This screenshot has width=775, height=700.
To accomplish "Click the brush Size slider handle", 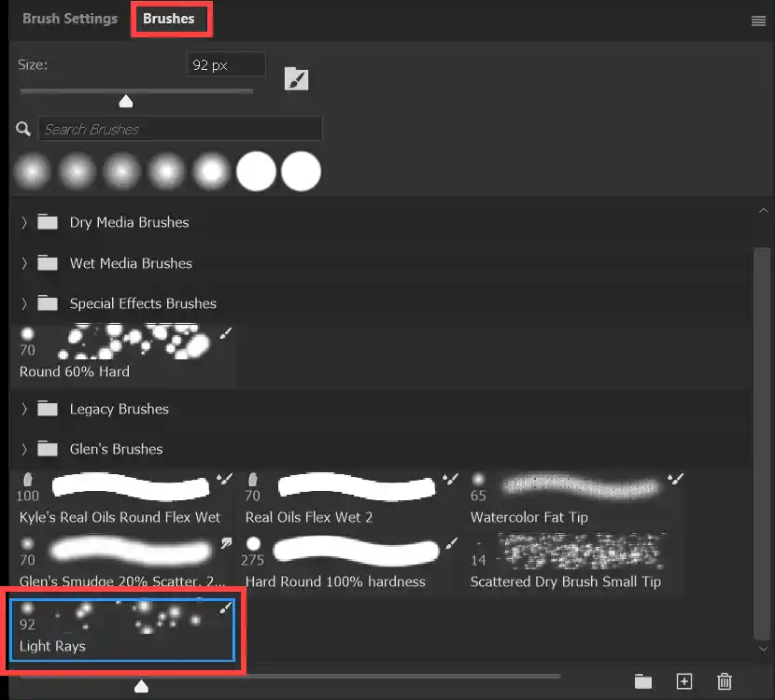I will 126,101.
